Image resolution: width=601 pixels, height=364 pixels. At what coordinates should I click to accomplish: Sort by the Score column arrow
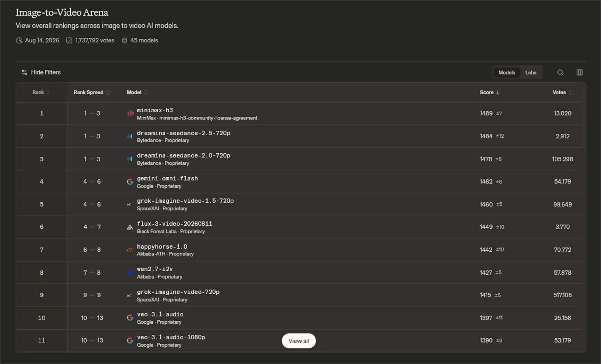click(498, 92)
